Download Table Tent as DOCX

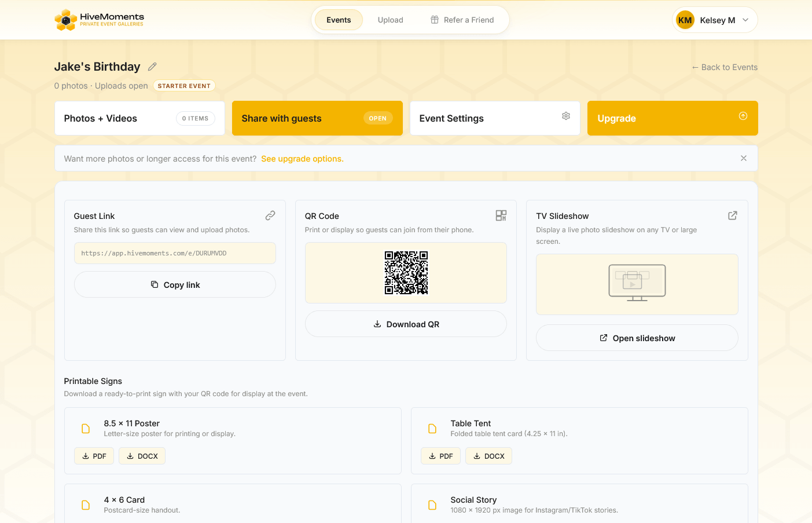[488, 456]
